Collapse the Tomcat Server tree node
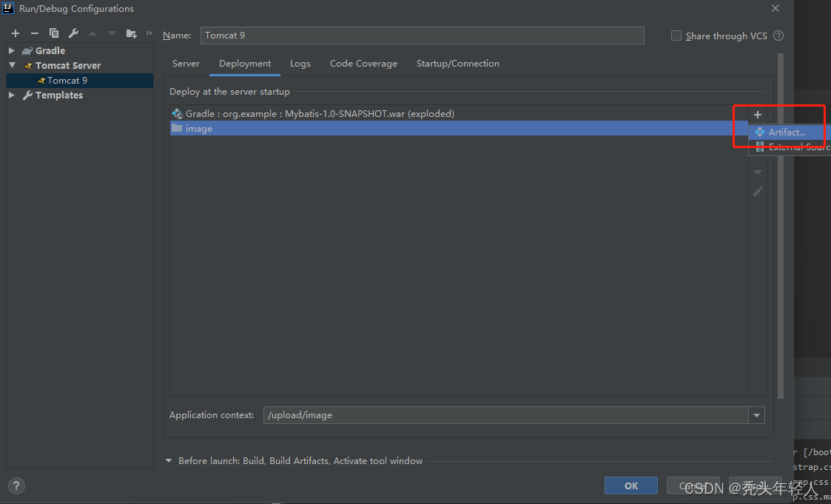 click(x=12, y=65)
